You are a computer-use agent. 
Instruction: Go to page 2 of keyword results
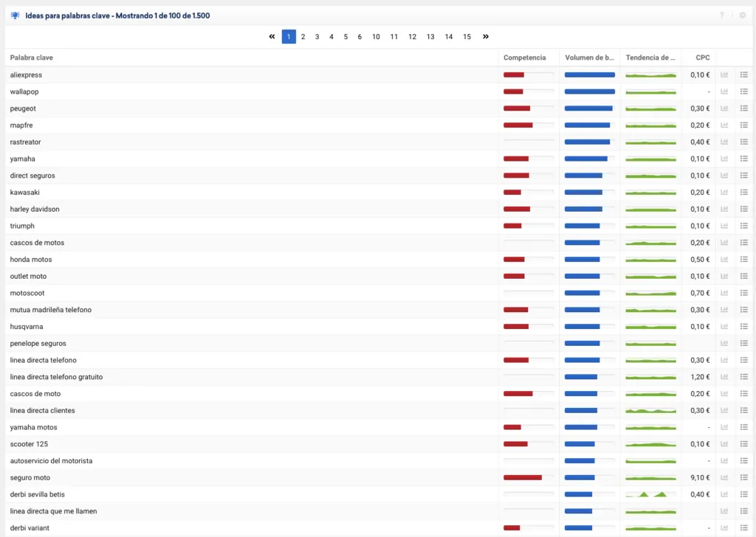click(x=303, y=37)
